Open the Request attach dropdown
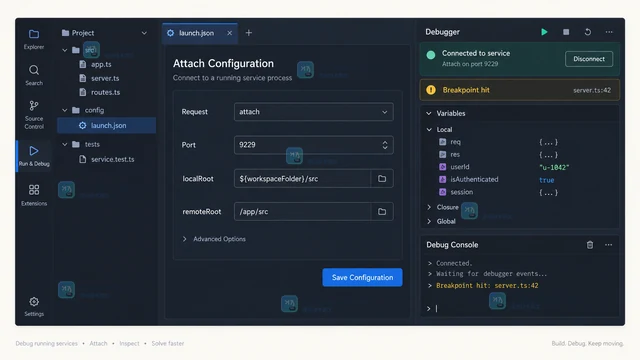Screen dimensions: 640x360 click(313, 112)
